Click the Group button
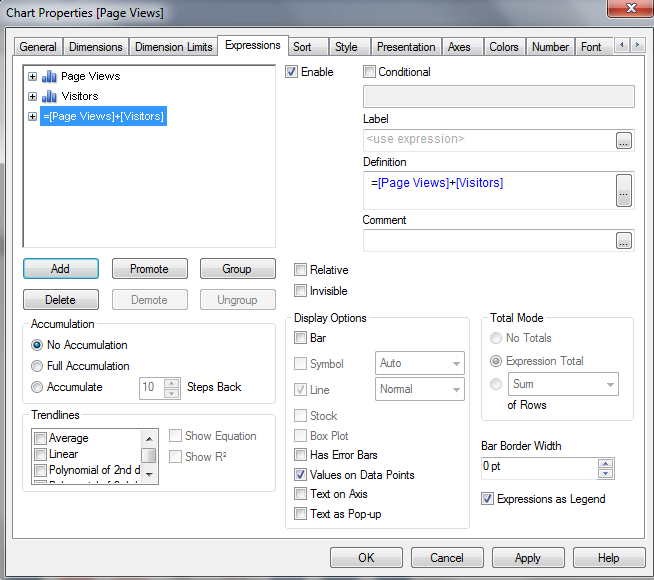This screenshot has height=580, width=654. coord(238,269)
